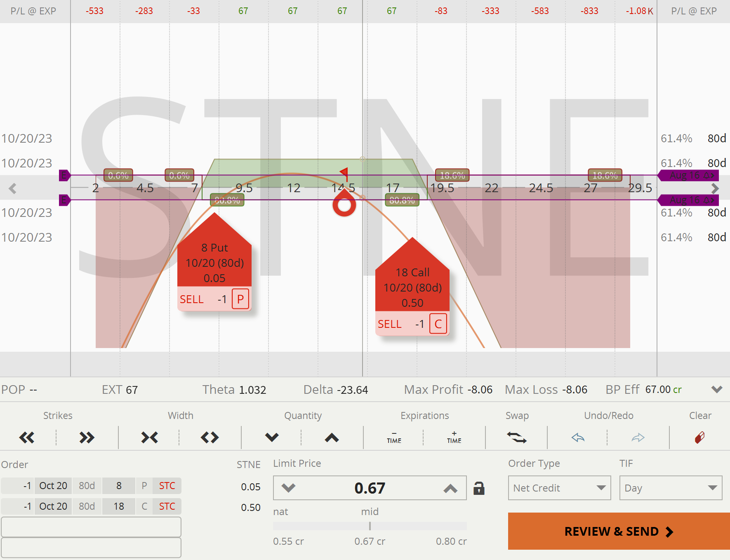The image size is (730, 560).
Task: Clear the order with eraser icon
Action: pyautogui.click(x=700, y=438)
